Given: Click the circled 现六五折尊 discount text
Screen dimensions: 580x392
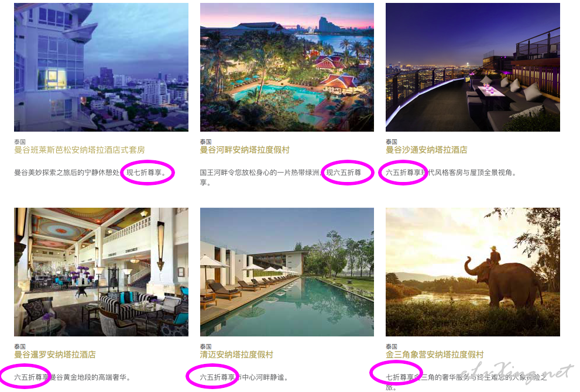Looking at the screenshot, I should (344, 173).
